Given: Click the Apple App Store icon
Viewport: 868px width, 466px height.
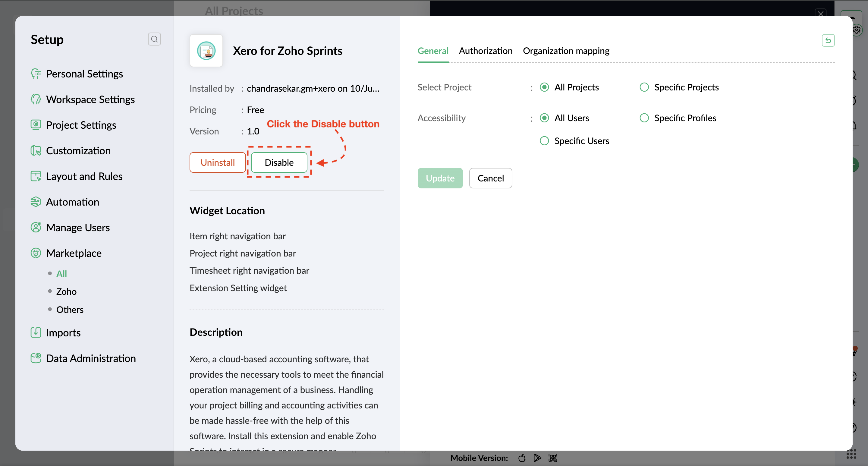Looking at the screenshot, I should click(x=522, y=458).
